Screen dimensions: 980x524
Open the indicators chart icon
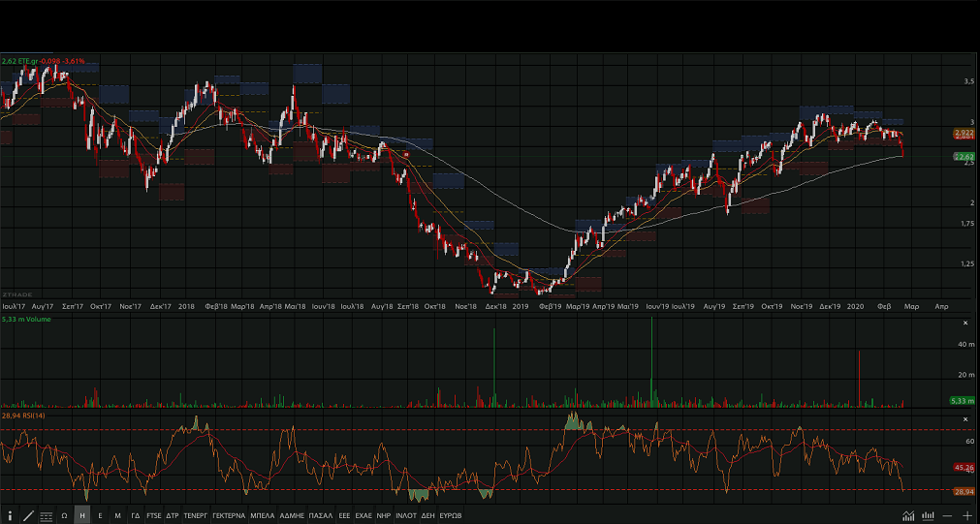908,515
